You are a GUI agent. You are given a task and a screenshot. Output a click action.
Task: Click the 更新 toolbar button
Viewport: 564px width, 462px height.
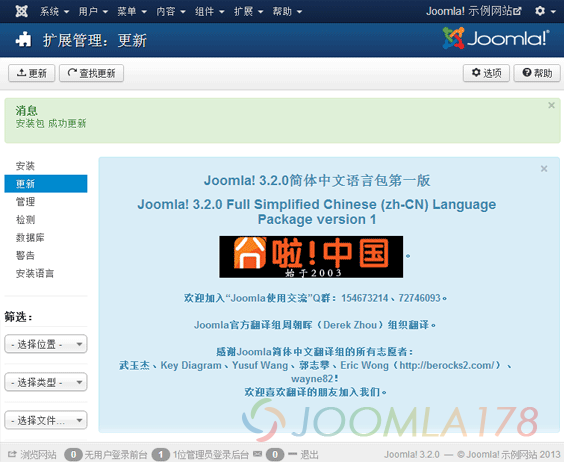pyautogui.click(x=32, y=73)
